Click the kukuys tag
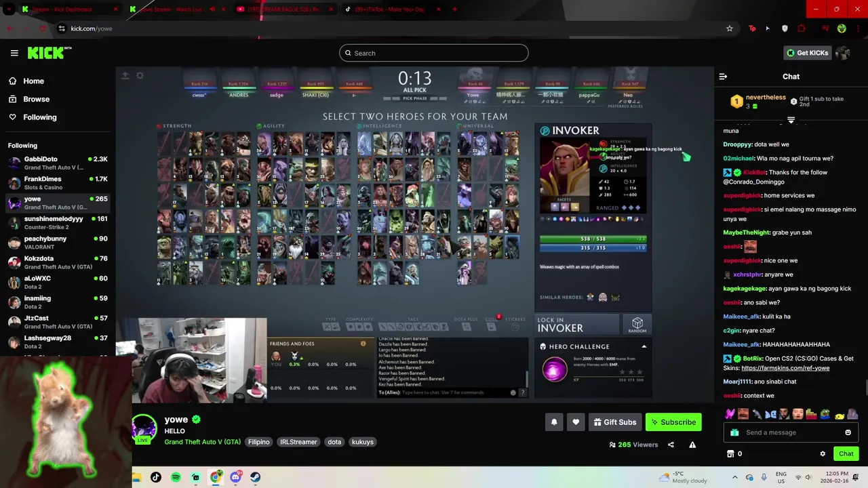 point(363,442)
